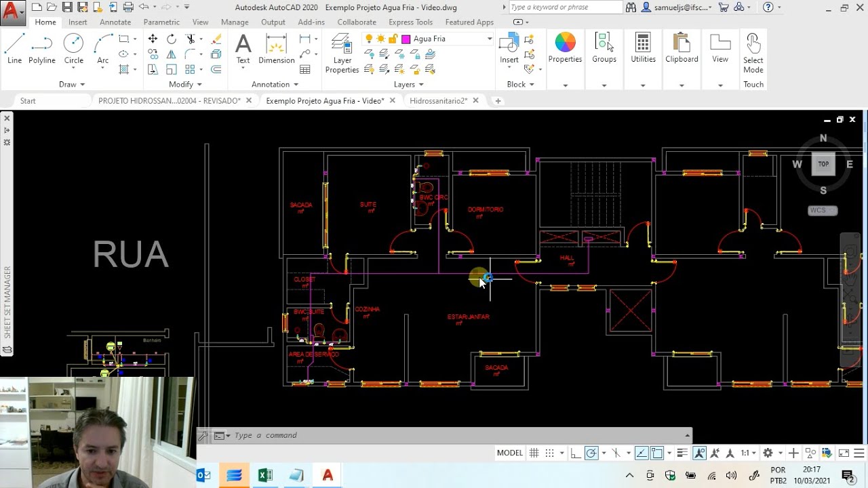
Task: Start the Dimension tool
Action: coord(277,48)
